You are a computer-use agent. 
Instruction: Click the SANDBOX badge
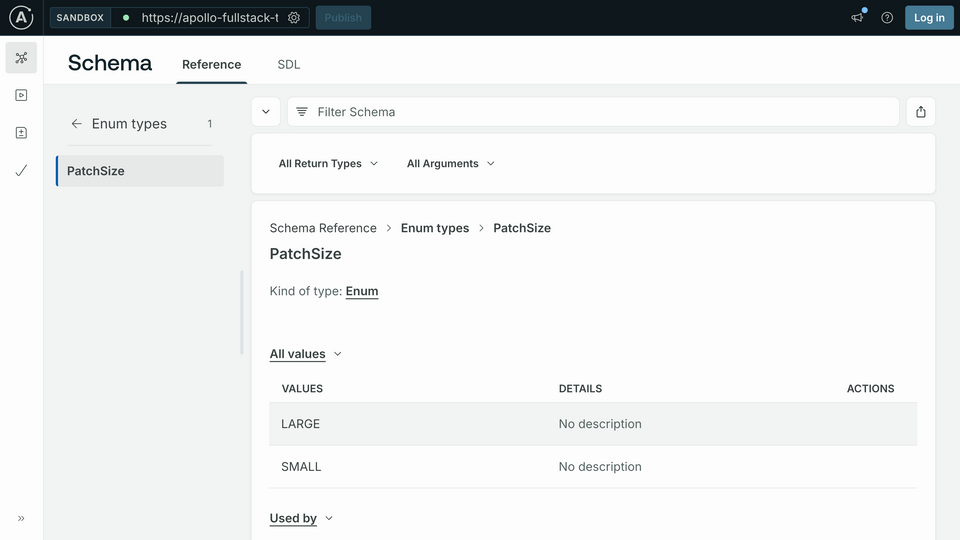[x=80, y=18]
